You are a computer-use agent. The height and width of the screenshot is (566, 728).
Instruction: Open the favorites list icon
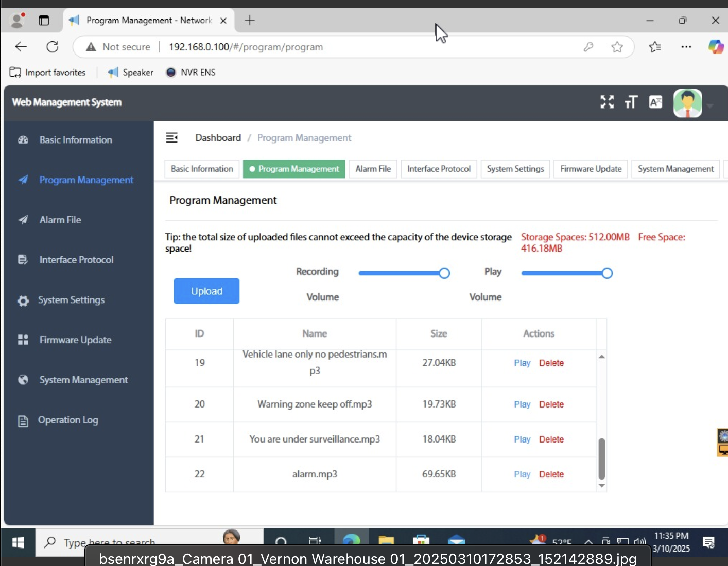pos(655,47)
